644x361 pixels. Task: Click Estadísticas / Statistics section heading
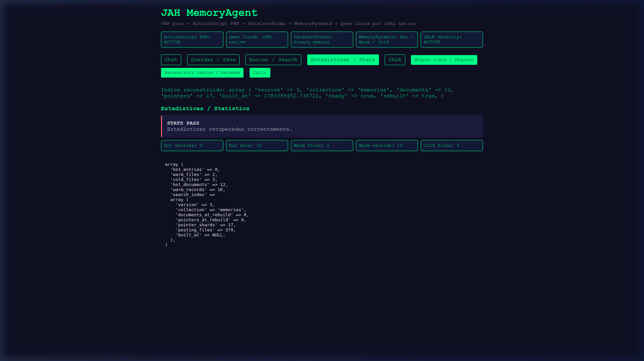(205, 108)
